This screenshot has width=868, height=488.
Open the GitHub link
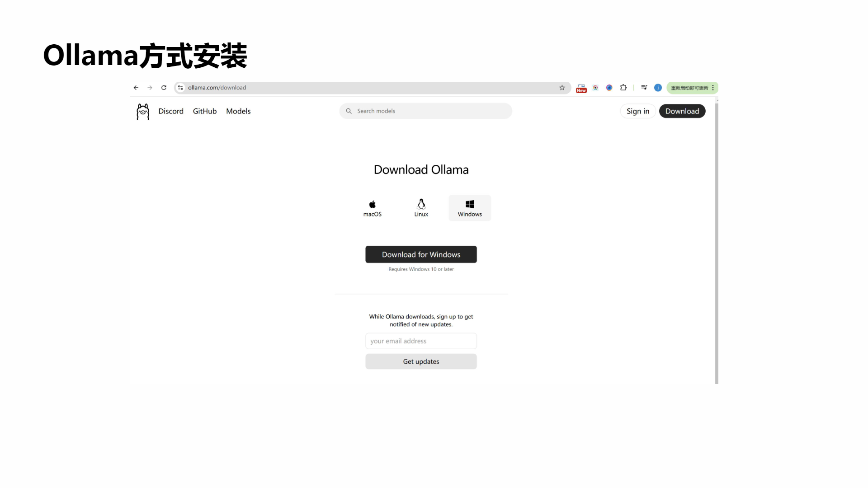[205, 111]
